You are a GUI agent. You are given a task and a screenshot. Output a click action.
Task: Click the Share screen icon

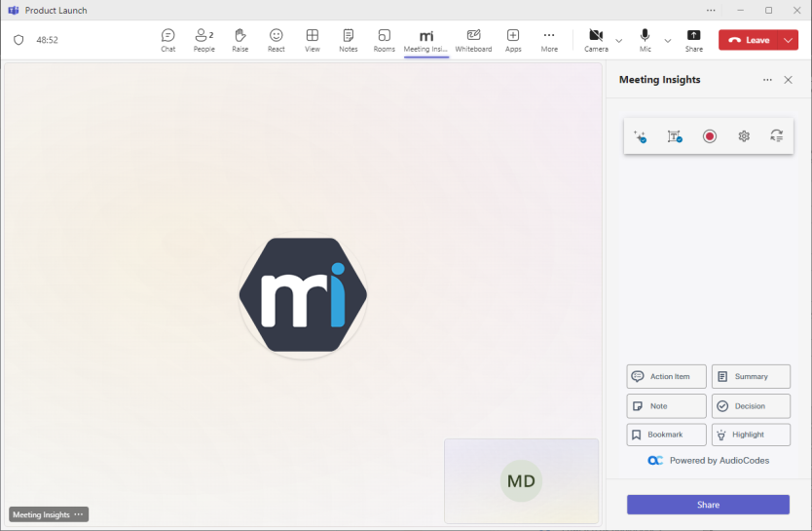point(693,40)
